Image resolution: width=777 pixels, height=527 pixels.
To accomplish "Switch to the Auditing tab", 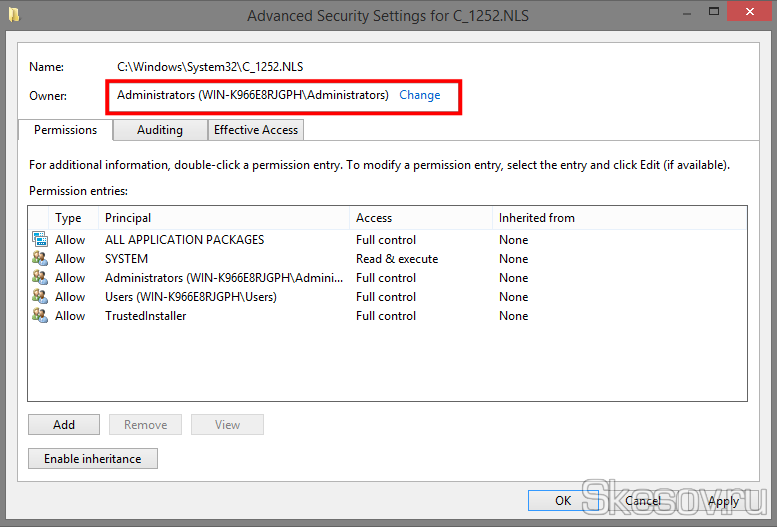I will (160, 130).
